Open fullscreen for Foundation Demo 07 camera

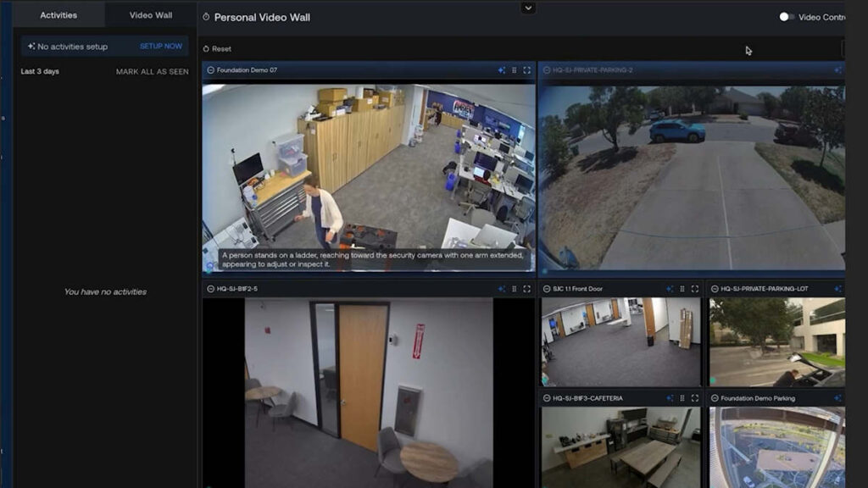[526, 70]
